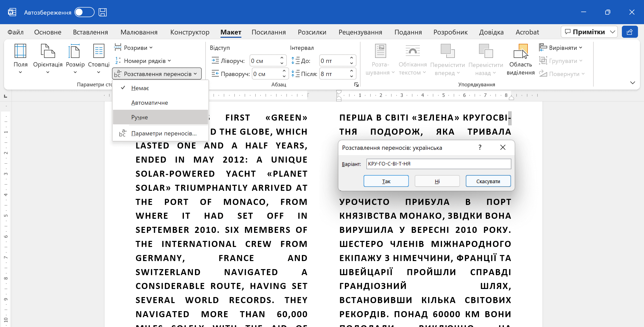Image resolution: width=644 pixels, height=327 pixels.
Task: Click the right indent marker on ruler
Action: click(x=511, y=98)
